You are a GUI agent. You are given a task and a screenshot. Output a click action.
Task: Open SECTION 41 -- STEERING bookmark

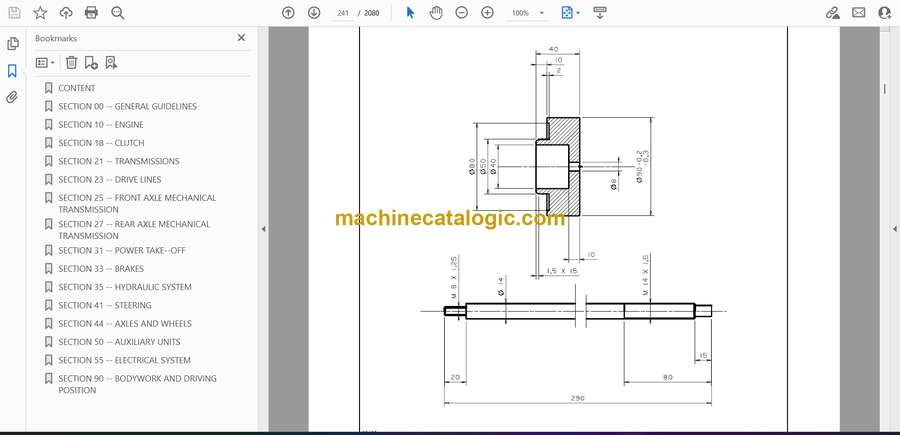[105, 305]
